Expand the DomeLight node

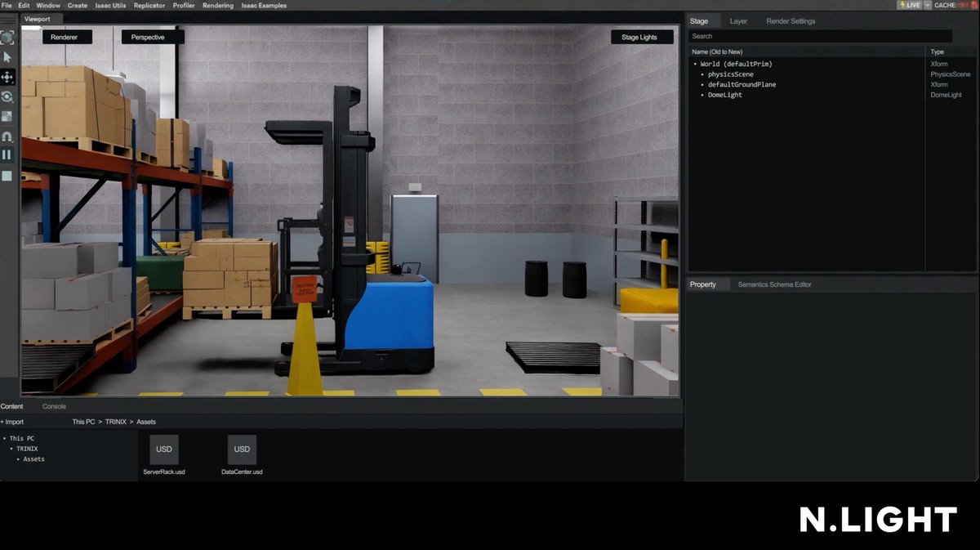pyautogui.click(x=702, y=96)
